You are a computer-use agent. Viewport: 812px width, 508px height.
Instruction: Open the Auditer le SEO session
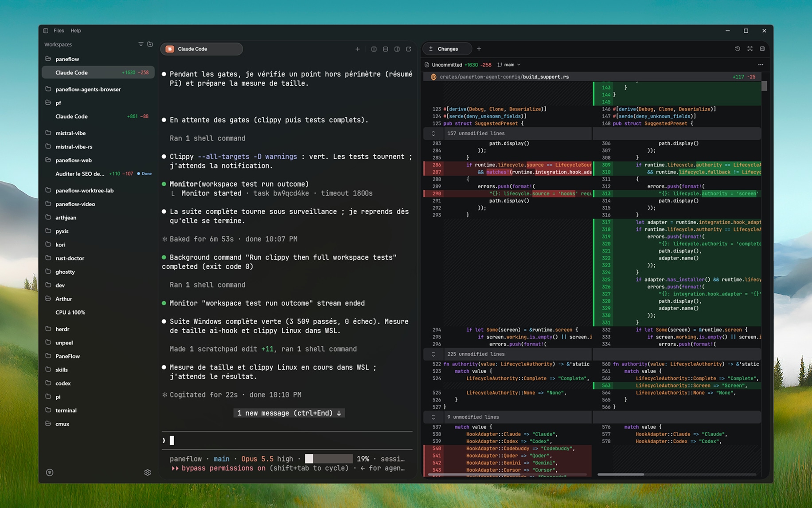[x=98, y=173]
